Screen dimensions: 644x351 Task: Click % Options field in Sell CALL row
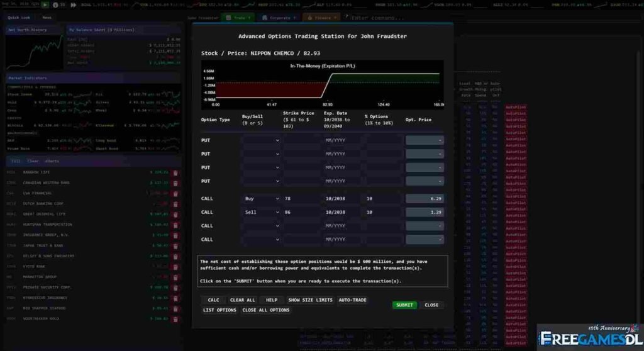point(384,212)
